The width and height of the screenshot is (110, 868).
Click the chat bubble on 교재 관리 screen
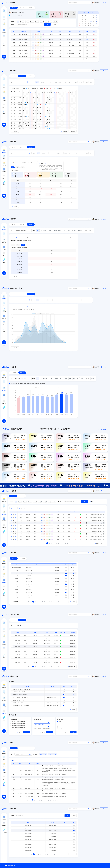(4, 607)
